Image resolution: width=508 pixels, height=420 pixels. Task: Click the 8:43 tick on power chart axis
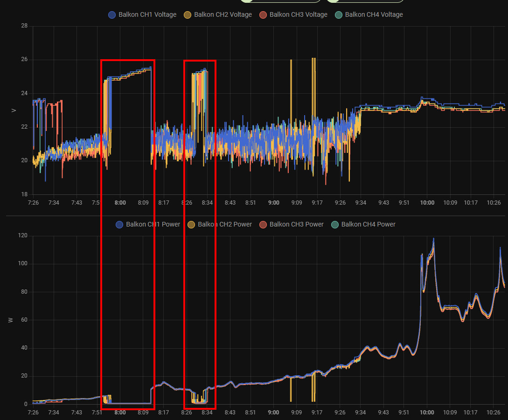(x=230, y=413)
